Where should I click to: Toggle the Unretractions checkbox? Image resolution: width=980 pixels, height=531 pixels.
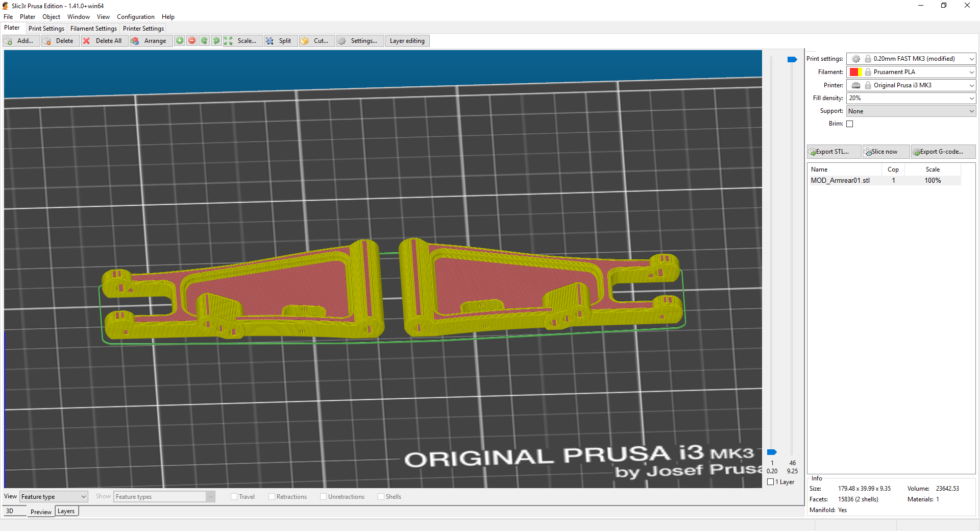[x=324, y=497]
